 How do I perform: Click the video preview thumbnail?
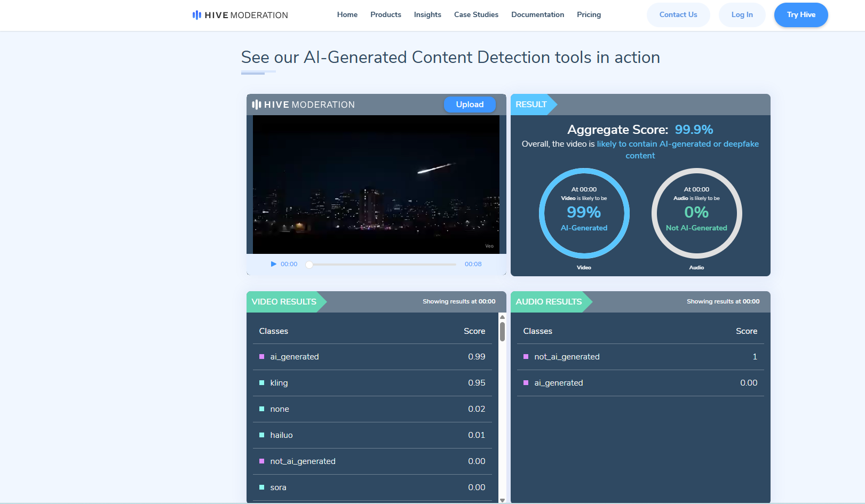[376, 184]
